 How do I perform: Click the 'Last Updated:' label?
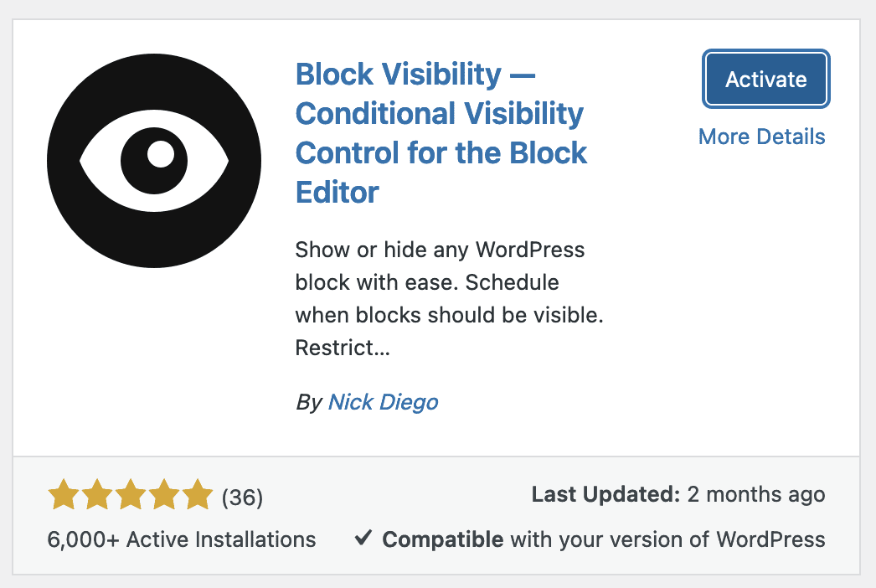(x=605, y=494)
